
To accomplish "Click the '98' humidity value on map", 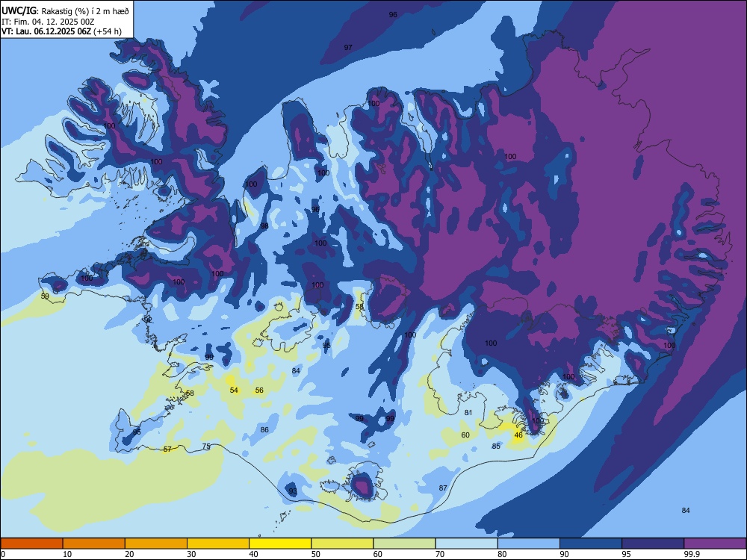I will (264, 225).
